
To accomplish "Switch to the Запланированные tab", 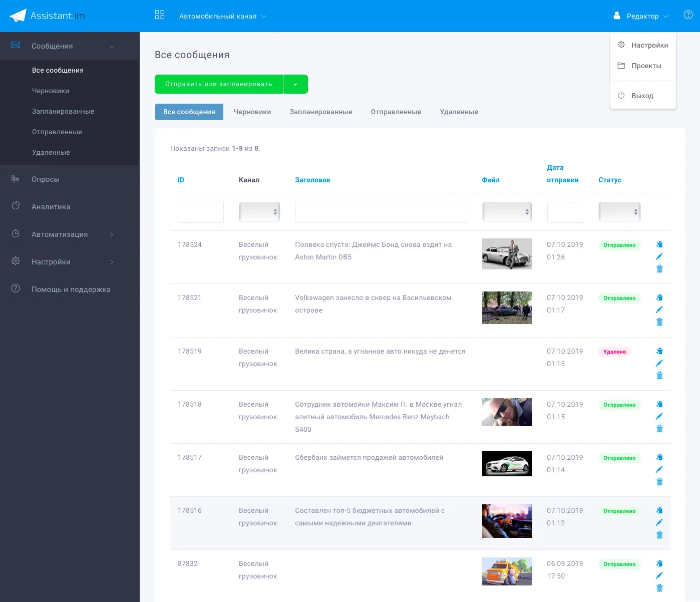I will (321, 112).
